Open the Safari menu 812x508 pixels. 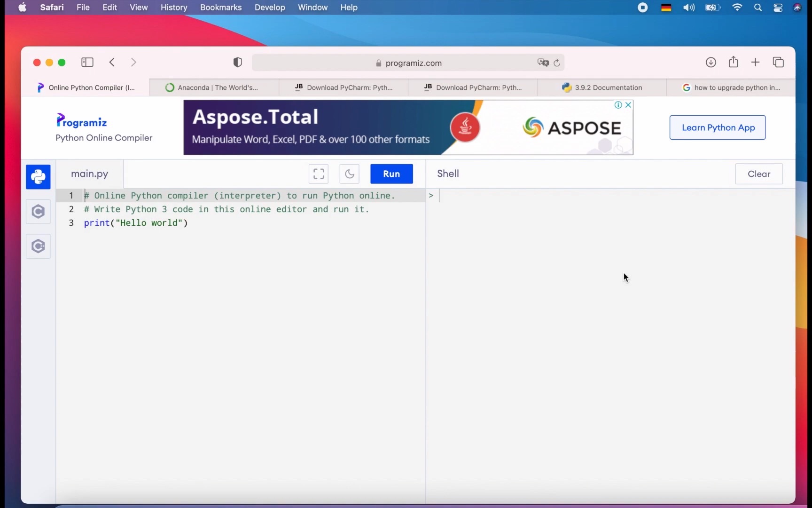[52, 8]
